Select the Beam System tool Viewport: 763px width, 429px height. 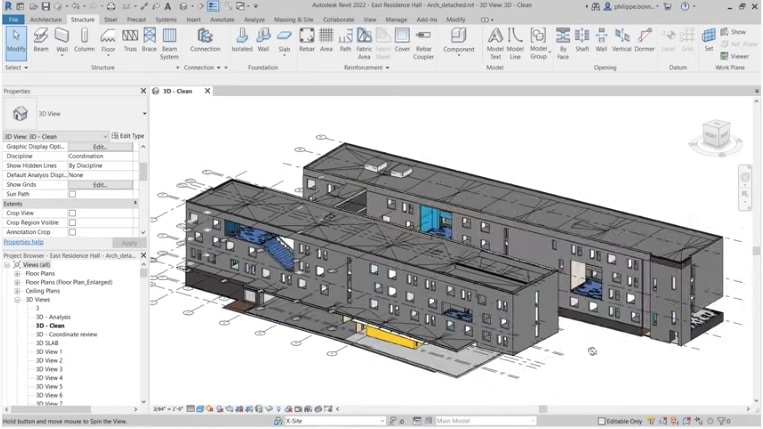click(x=169, y=43)
